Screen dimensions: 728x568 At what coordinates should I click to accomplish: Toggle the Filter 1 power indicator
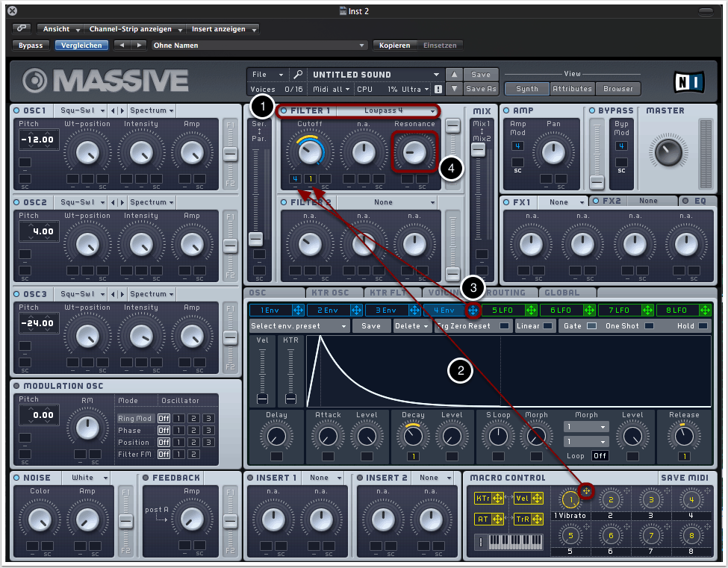pyautogui.click(x=284, y=111)
